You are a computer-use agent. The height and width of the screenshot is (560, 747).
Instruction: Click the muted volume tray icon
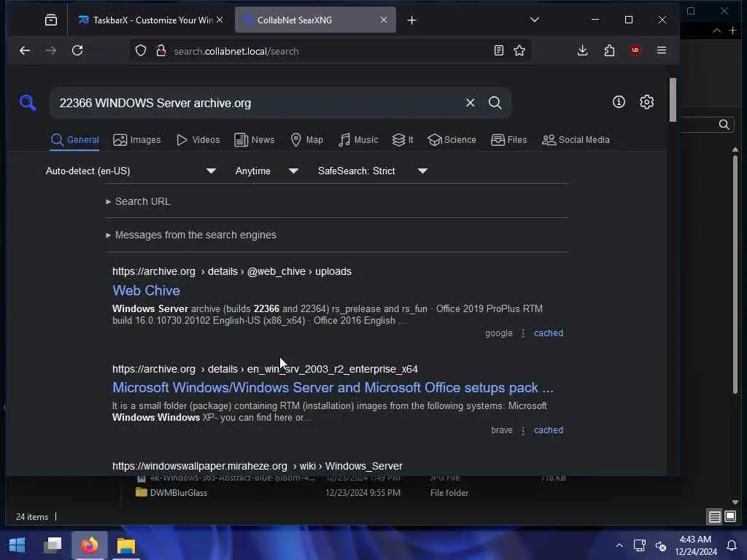661,545
